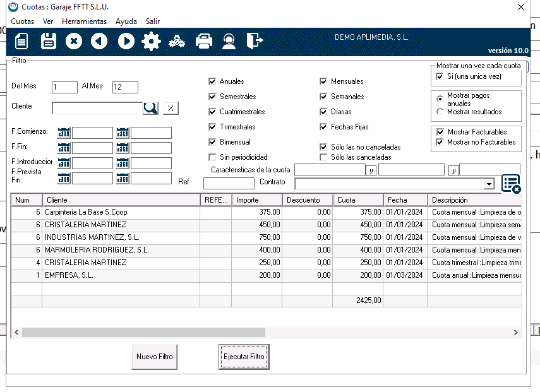Viewport: 540px width, 392px height.
Task: Click the Ejecutar Filtro button
Action: coord(244,357)
